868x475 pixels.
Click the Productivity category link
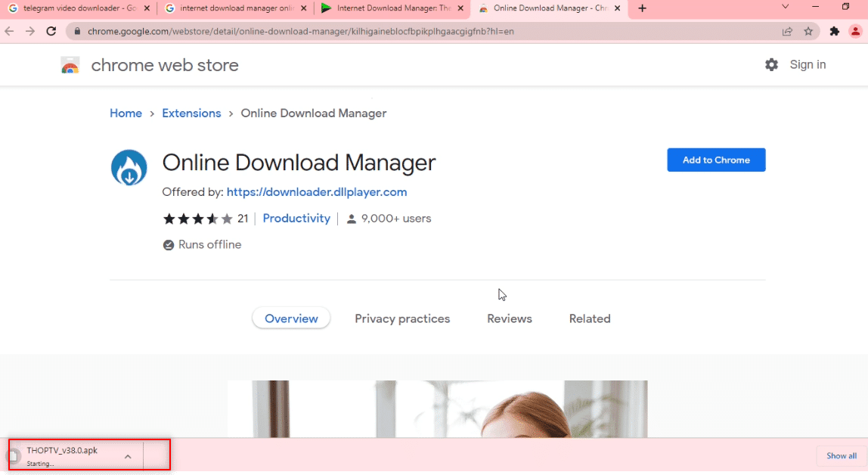[x=296, y=218]
